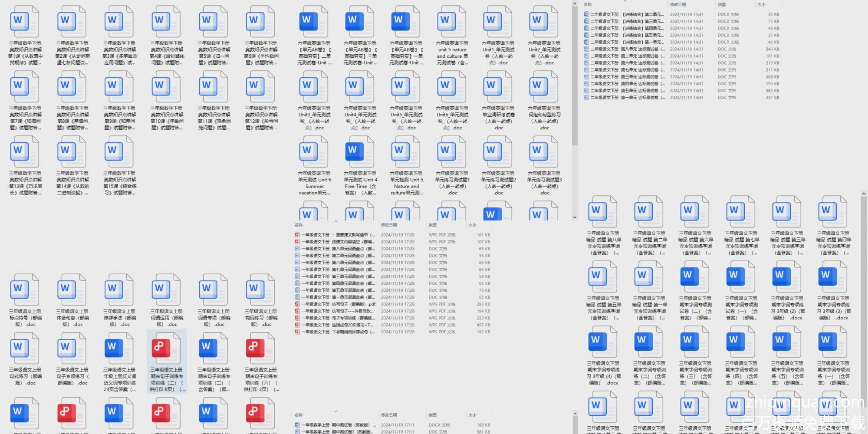The width and height of the screenshot is (868, 434).
Task: Select 六年级英语下册 Unit 6 Summer vacation icon
Action: 314,152
